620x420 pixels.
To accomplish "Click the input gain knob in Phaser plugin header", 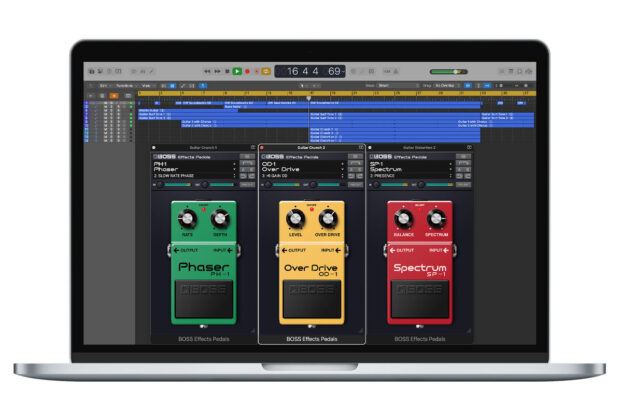I will click(160, 185).
